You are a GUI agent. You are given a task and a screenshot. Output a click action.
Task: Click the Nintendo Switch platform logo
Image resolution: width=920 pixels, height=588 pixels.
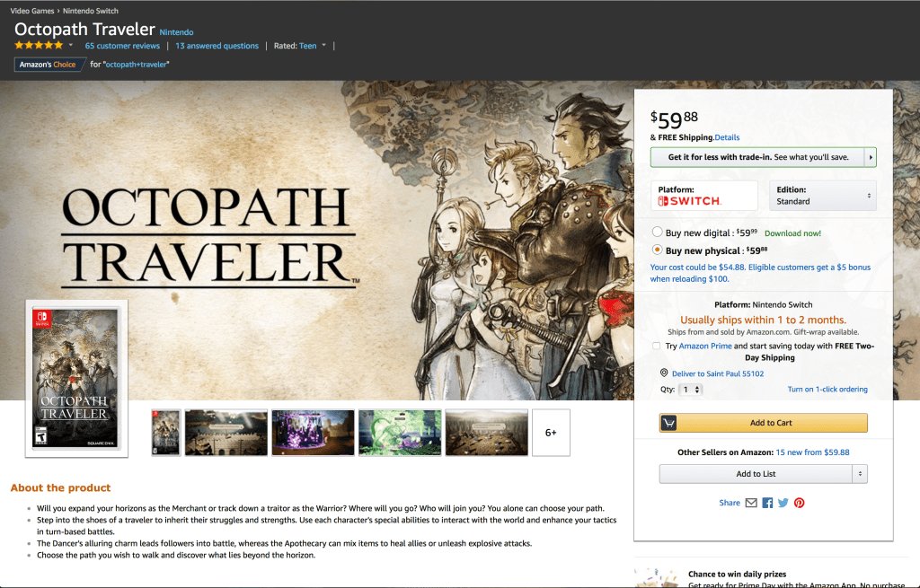tap(689, 201)
